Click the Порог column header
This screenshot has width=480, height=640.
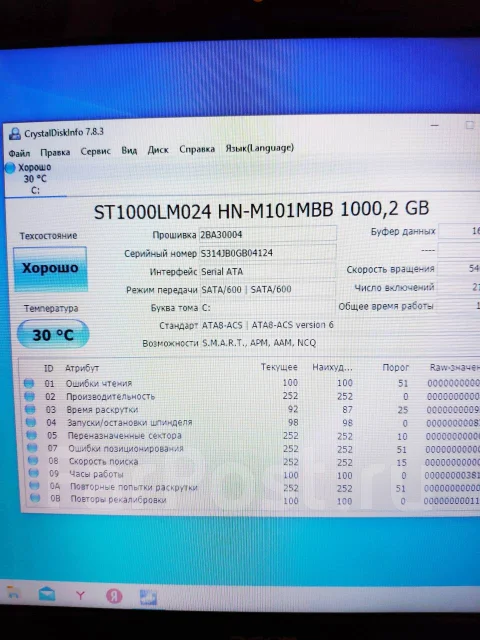(x=396, y=367)
